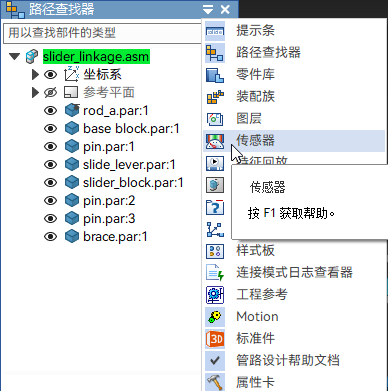
Task: Choose 连接模式日志查看器 from the menu
Action: (295, 272)
